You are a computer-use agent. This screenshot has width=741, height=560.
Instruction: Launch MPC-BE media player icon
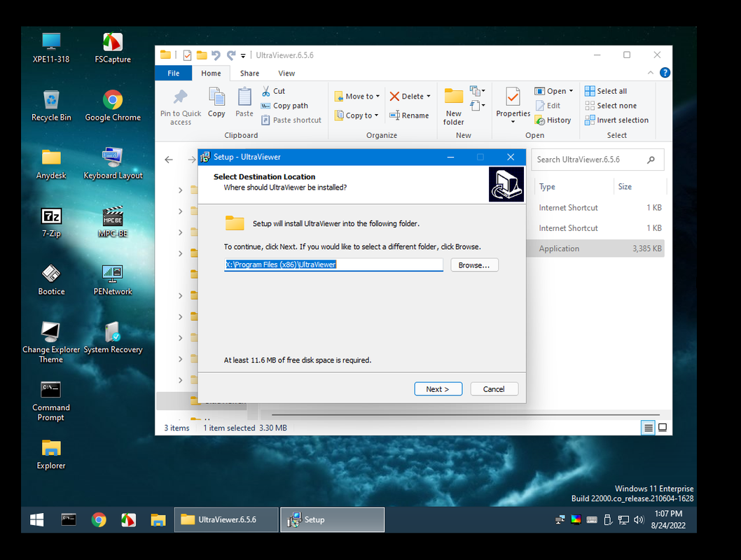tap(113, 222)
